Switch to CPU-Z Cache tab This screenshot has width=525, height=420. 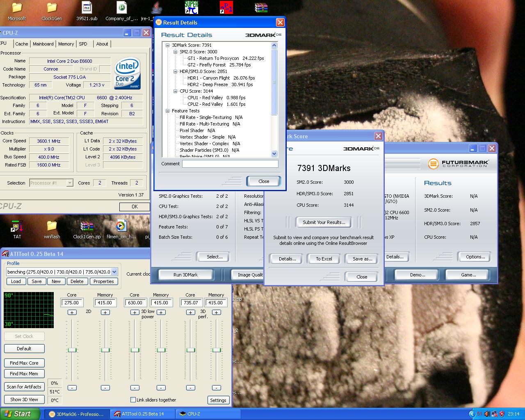[x=22, y=44]
